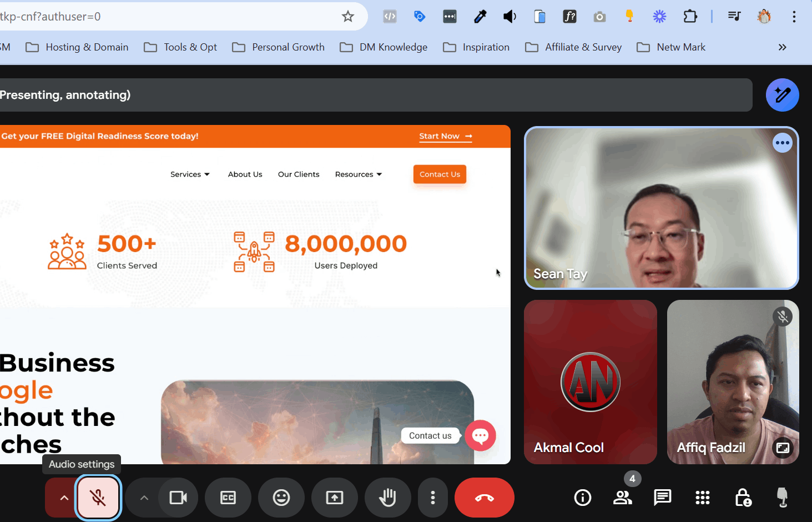The height and width of the screenshot is (522, 812).
Task: Go to the About Us page
Action: click(x=245, y=174)
